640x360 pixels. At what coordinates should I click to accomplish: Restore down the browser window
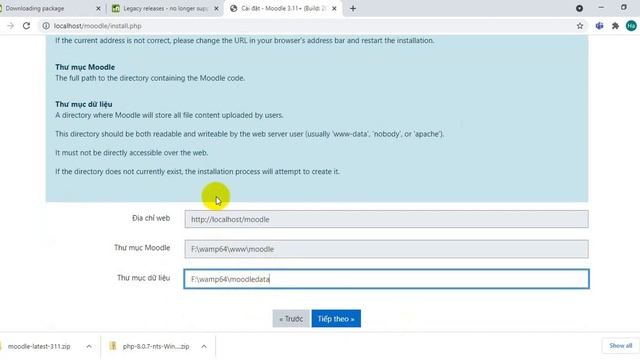(624, 8)
